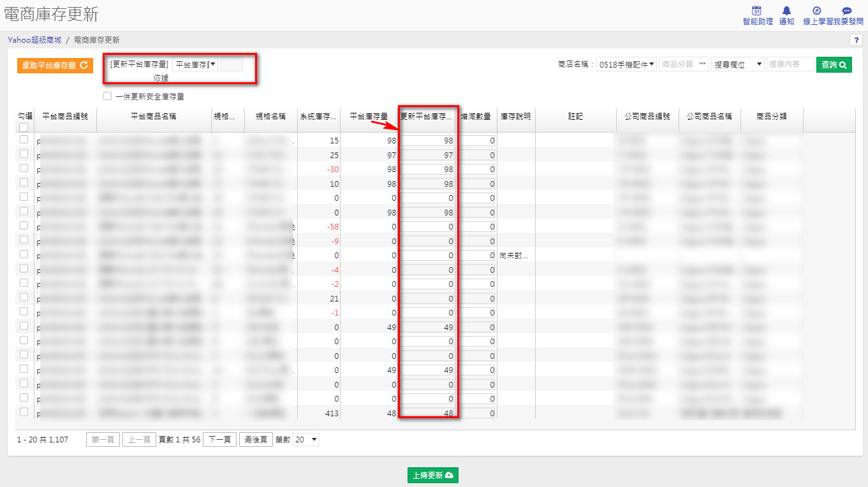Open the 商店名稱 store dropdown
This screenshot has height=487, width=868.
[x=627, y=64]
